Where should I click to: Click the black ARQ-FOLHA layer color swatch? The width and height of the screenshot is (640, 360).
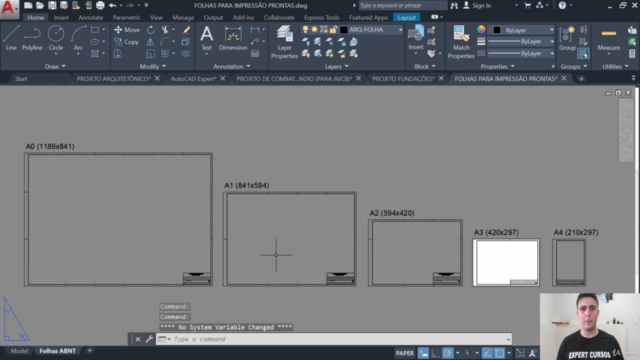pos(344,30)
